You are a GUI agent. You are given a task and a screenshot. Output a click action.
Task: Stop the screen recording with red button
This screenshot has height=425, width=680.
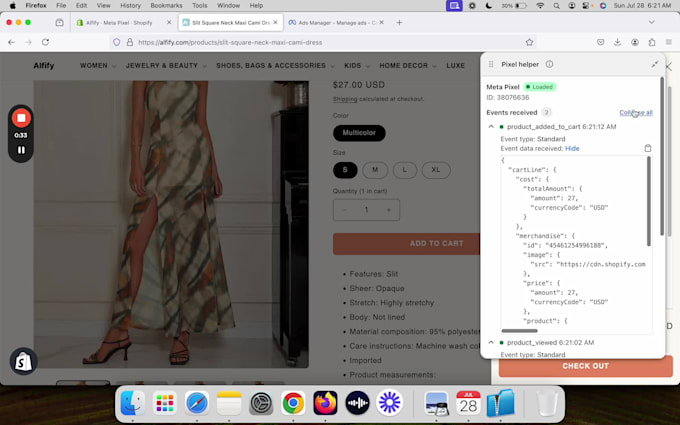tap(21, 118)
